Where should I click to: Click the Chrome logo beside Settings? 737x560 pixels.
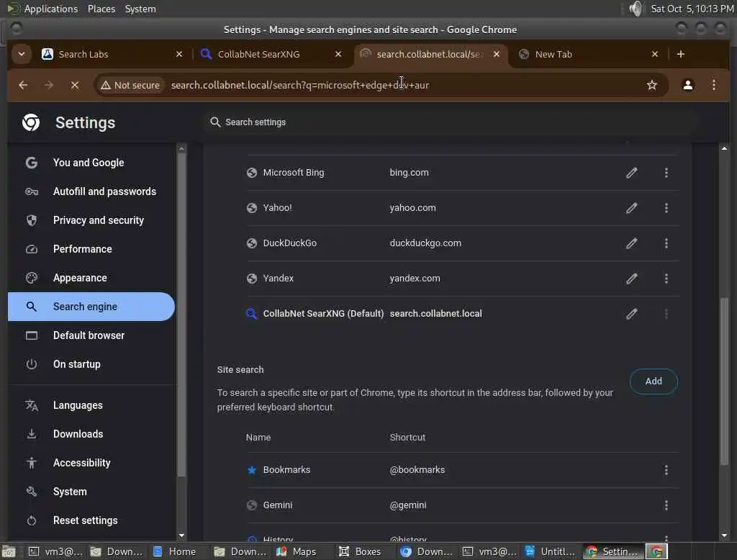click(x=31, y=122)
